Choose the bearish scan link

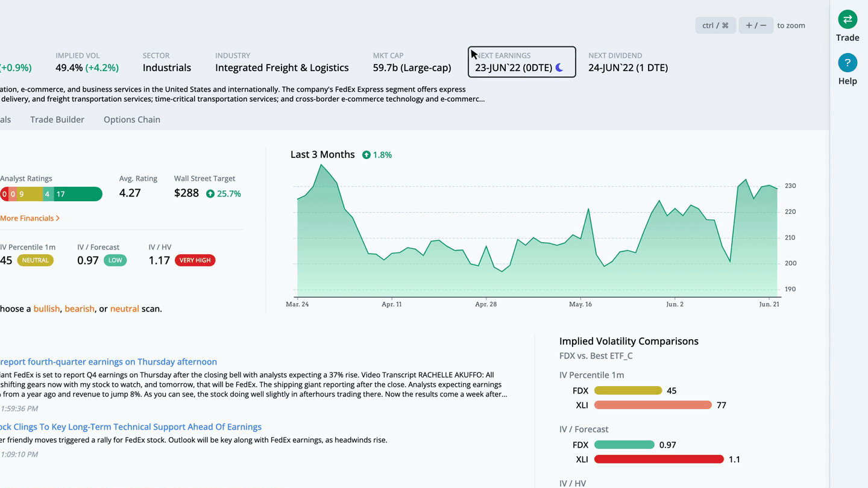pos(80,308)
